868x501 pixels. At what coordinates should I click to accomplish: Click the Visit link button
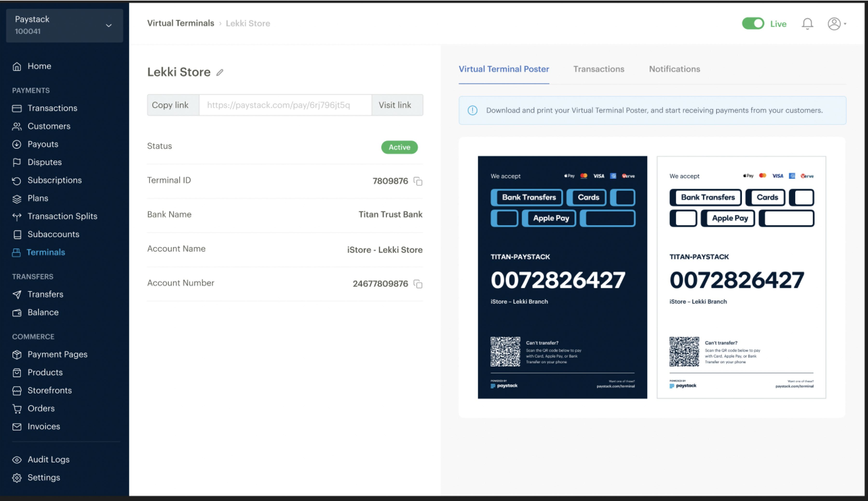pos(397,105)
